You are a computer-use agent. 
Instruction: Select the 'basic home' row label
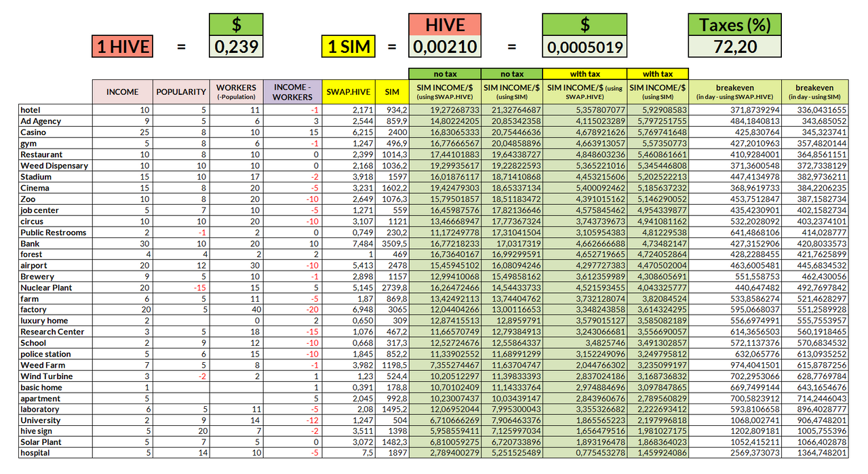56,387
